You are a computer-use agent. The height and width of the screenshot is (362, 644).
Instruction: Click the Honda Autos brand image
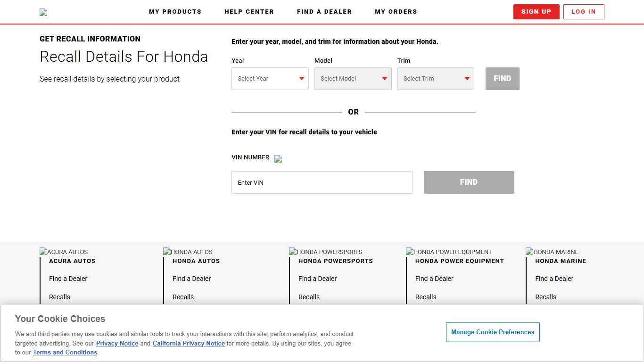tap(188, 252)
